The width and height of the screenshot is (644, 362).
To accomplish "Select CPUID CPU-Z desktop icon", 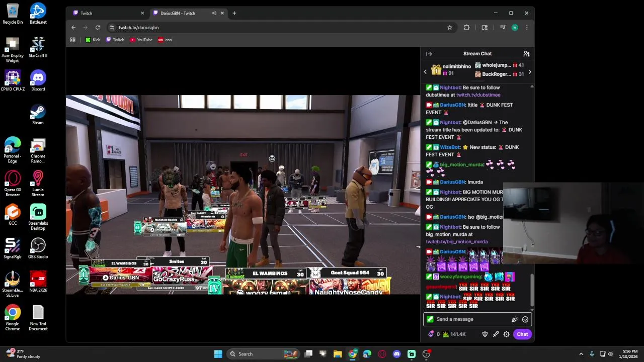I will (13, 81).
